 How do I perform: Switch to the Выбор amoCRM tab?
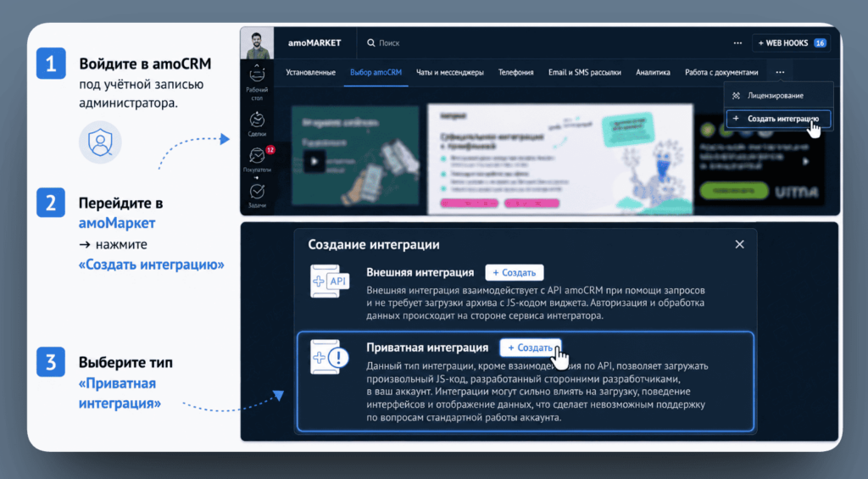coord(376,72)
